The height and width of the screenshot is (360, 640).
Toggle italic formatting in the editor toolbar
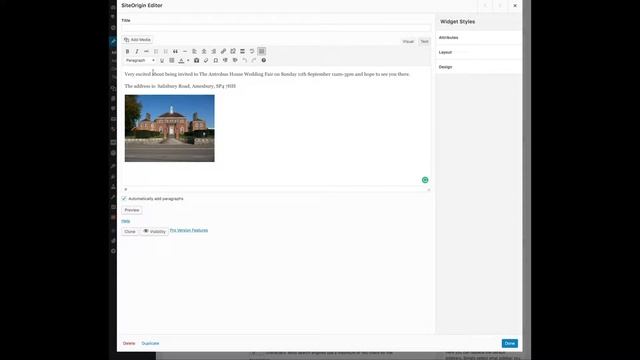pyautogui.click(x=137, y=51)
